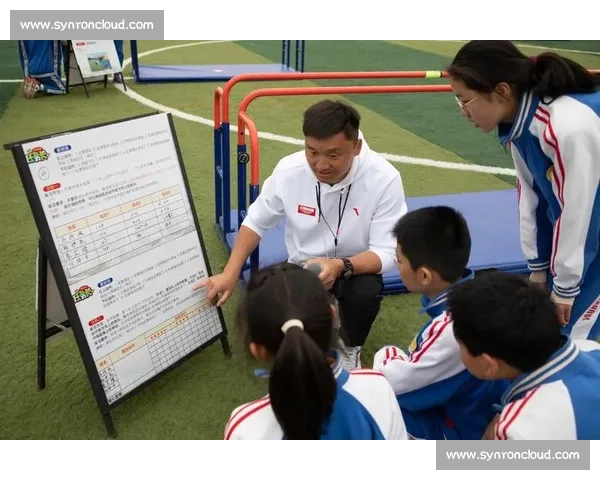This screenshot has height=480, width=600.
Task: Click the glasses worn by the standing girl
Action: tap(465, 103)
